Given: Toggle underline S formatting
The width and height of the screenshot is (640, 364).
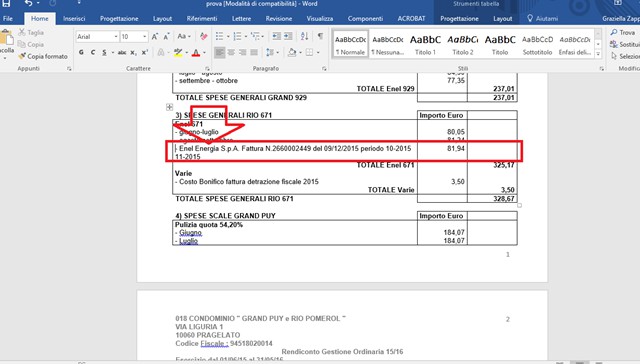Looking at the screenshot, I should coord(104,52).
